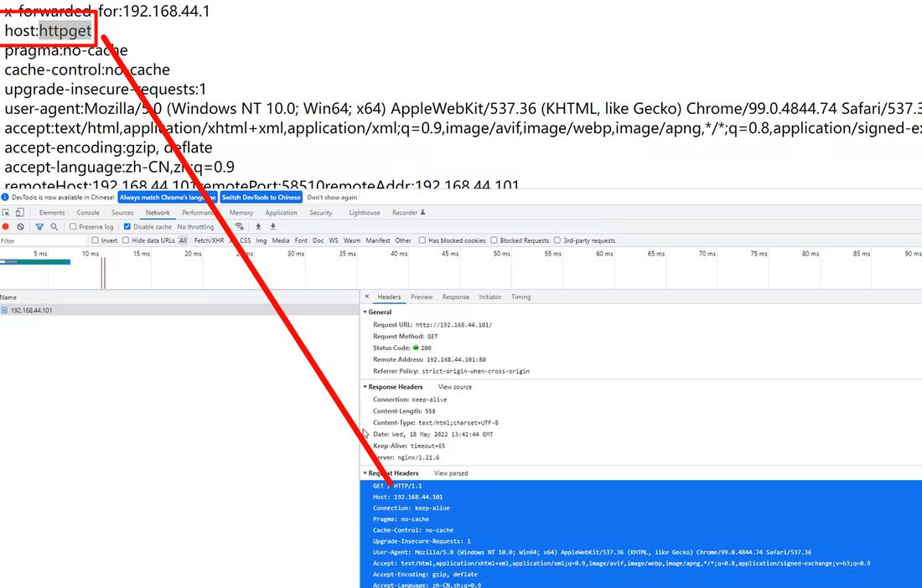Close the request details pane

pyautogui.click(x=367, y=297)
